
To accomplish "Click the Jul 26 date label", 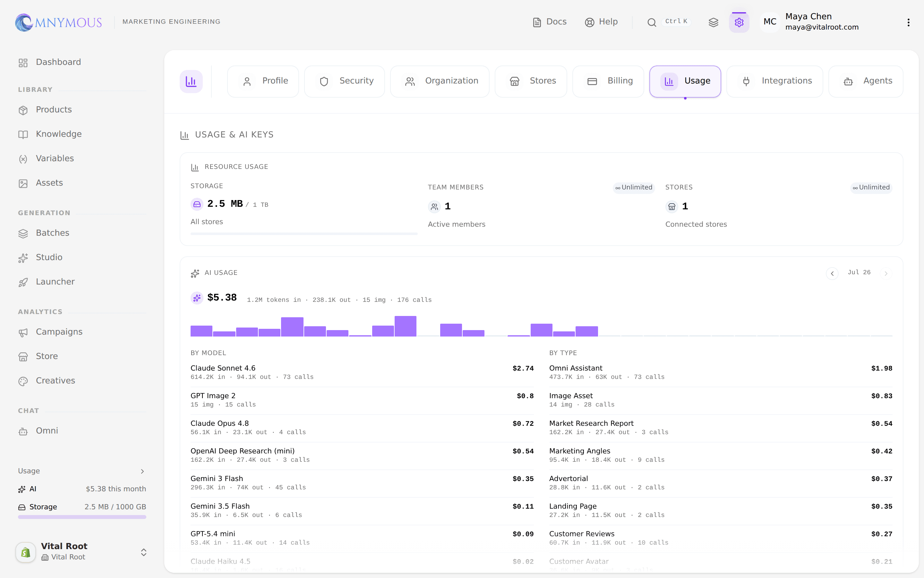I will 859,272.
